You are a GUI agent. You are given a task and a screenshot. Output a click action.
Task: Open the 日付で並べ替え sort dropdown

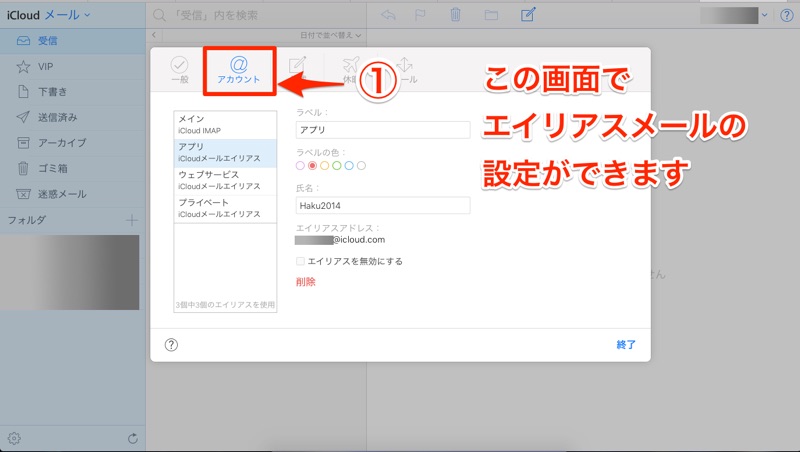pyautogui.click(x=331, y=35)
